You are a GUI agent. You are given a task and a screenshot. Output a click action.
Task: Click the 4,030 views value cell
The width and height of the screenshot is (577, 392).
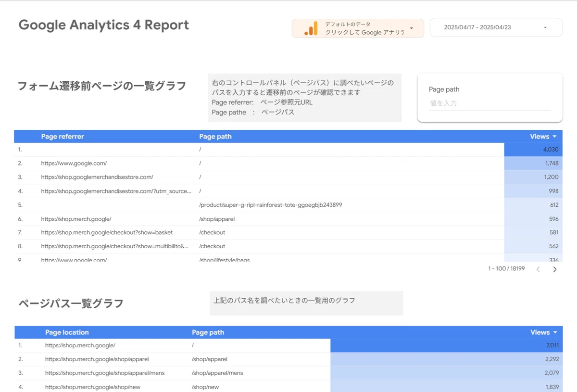pos(533,150)
